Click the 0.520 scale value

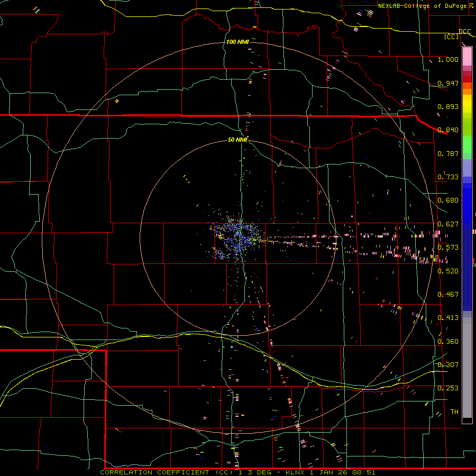[448, 271]
